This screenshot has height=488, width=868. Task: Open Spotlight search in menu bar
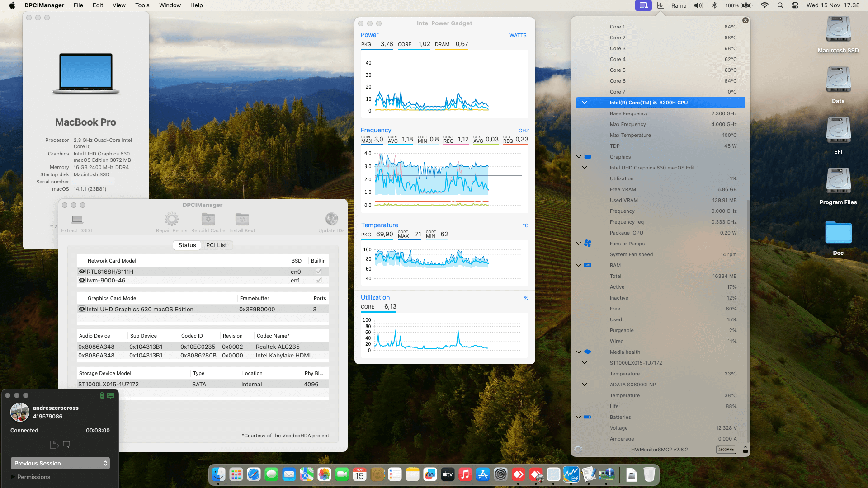[x=780, y=5]
